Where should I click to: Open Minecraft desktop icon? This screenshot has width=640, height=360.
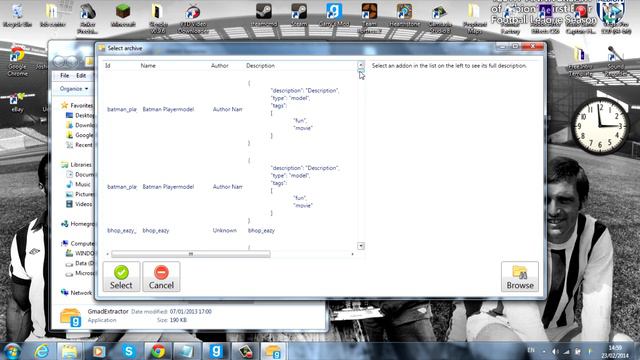(123, 16)
